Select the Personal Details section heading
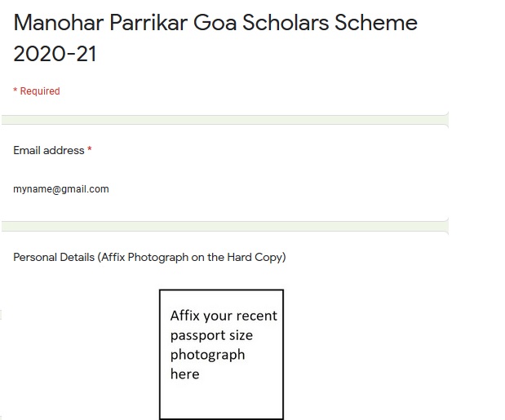505x420 pixels. coord(149,258)
